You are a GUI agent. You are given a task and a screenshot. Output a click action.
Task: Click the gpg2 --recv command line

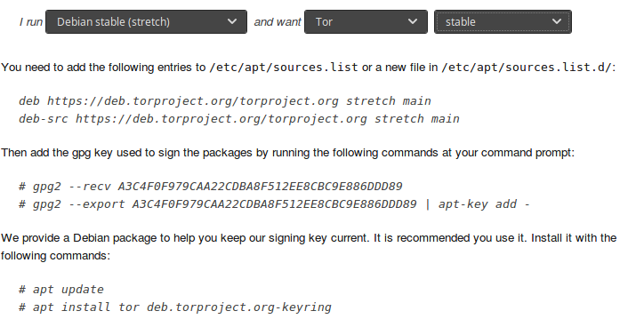click(x=211, y=187)
